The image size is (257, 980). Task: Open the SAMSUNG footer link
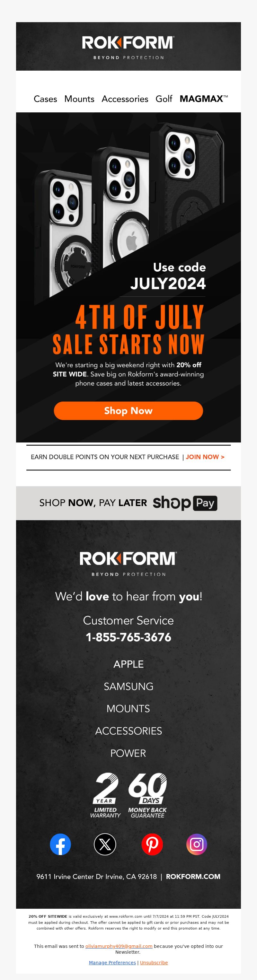(128, 686)
